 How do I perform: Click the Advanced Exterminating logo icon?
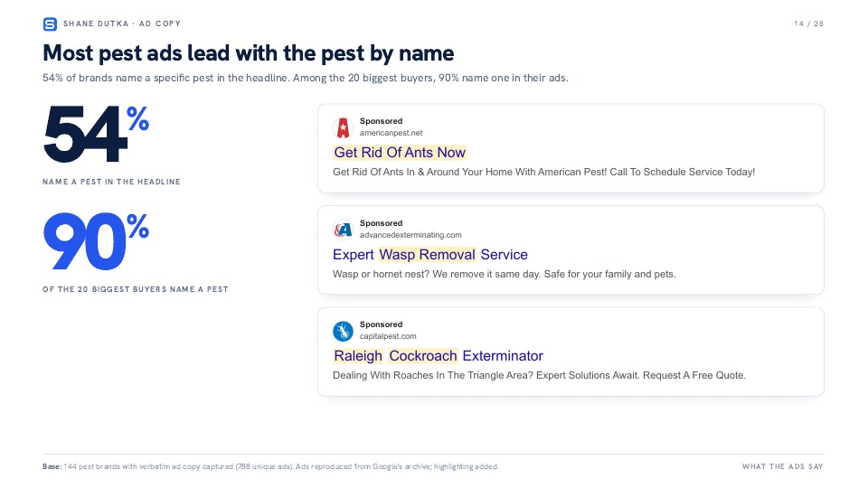[344, 230]
